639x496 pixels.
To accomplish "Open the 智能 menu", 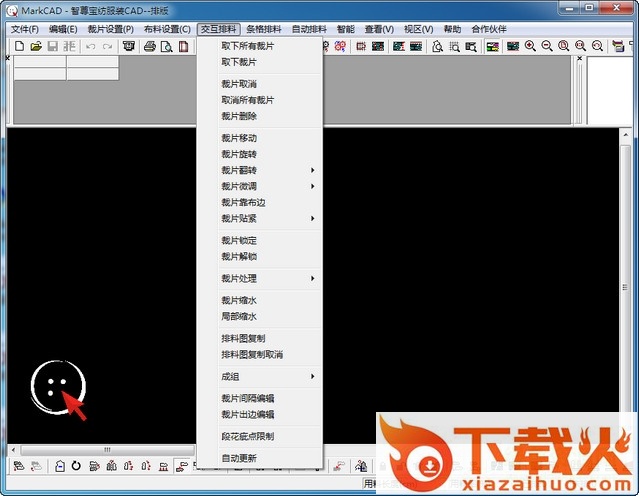I will (x=346, y=29).
